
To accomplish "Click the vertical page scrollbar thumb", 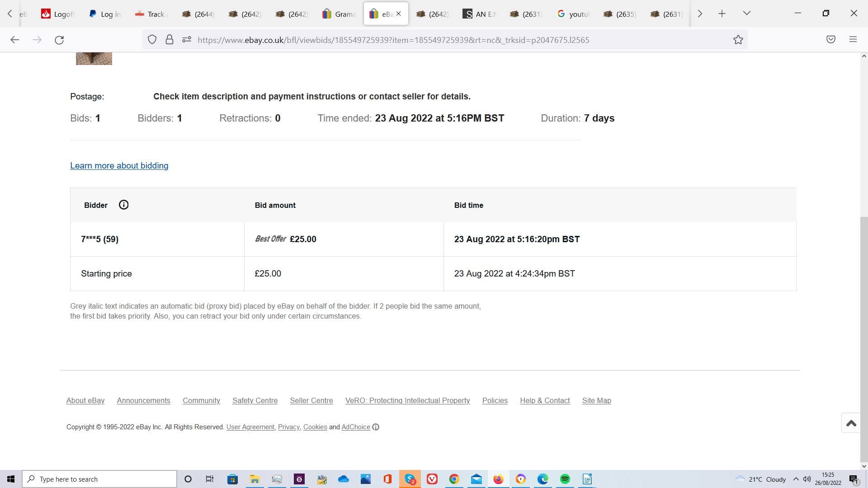I will pos(863,339).
